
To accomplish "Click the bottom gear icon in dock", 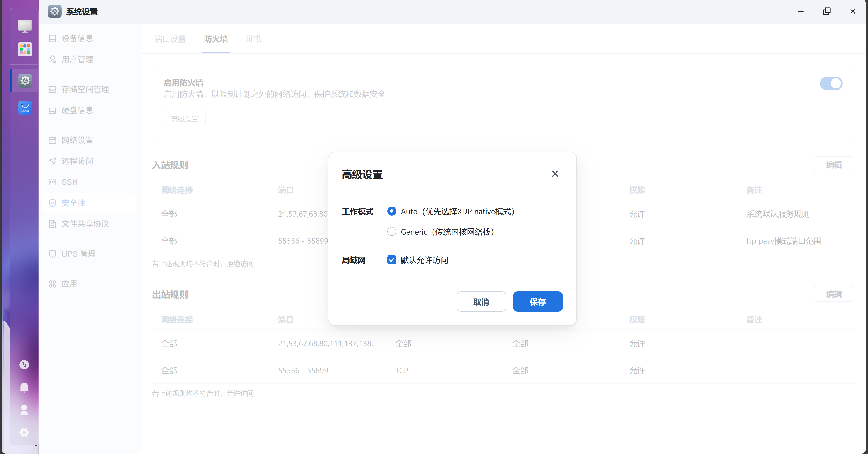I will coord(24,433).
